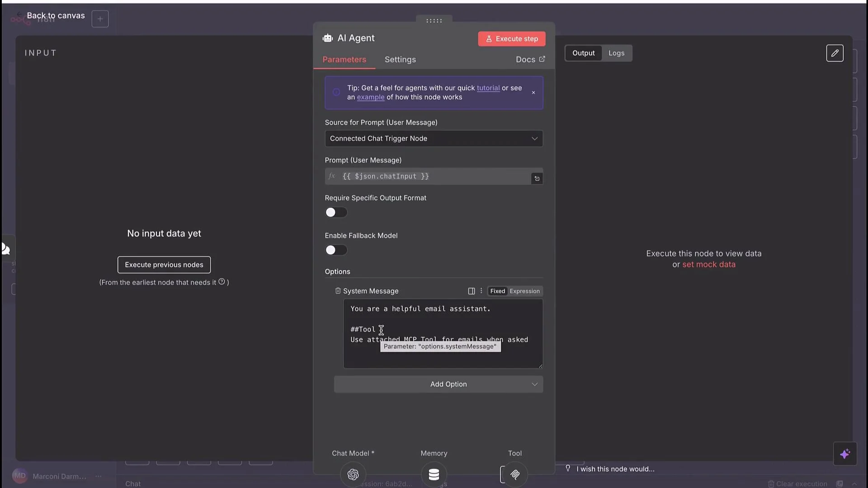Click the lightbulb feedback icon
Viewport: 868px width, 488px height.
pyautogui.click(x=568, y=469)
